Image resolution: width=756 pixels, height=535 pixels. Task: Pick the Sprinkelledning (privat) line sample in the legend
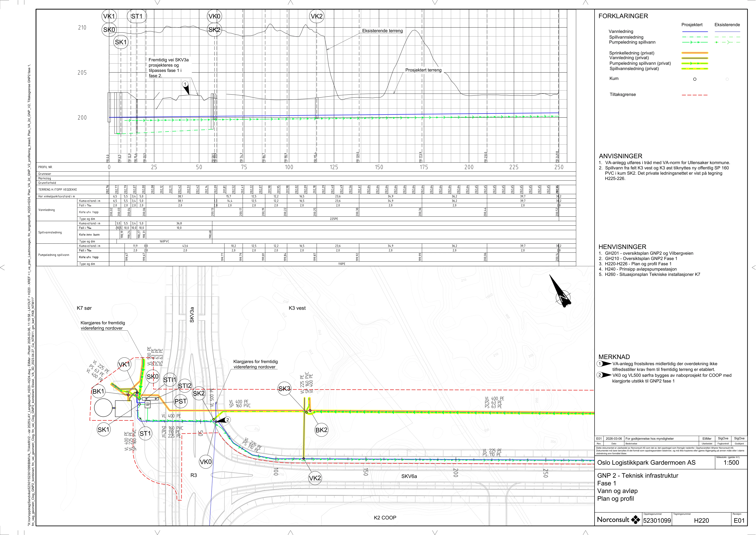click(x=694, y=53)
